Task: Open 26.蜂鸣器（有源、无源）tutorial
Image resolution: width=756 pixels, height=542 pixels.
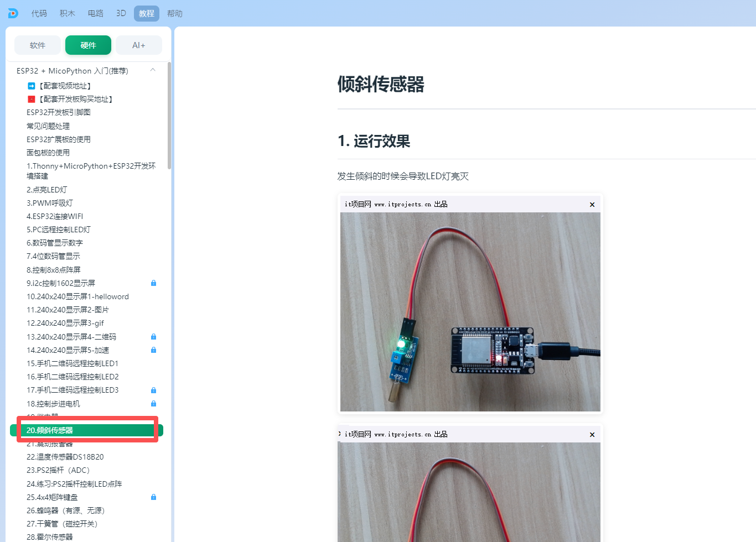Action: (x=66, y=510)
